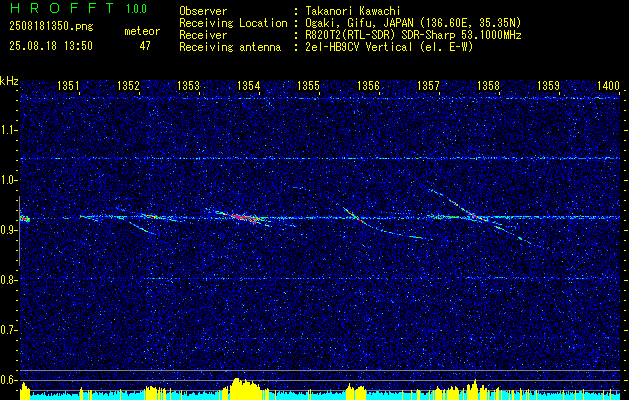Click the 1357 time marker
This screenshot has height=400, width=629.
click(428, 85)
